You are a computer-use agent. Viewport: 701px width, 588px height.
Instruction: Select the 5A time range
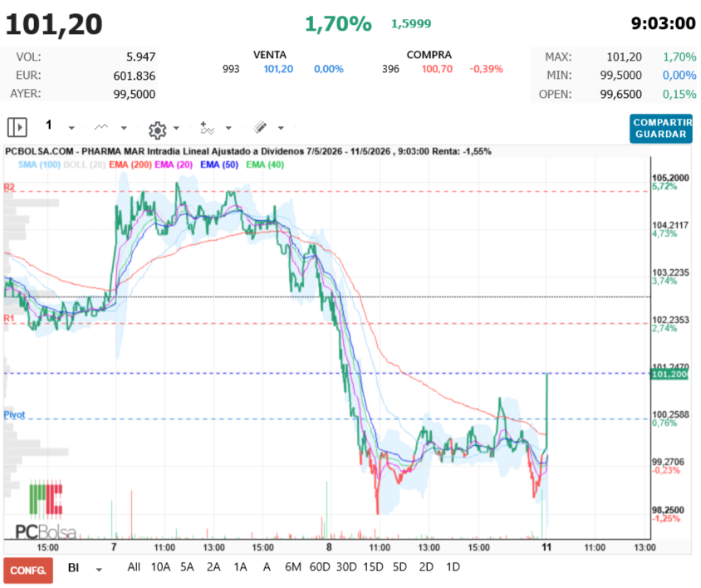click(x=187, y=567)
